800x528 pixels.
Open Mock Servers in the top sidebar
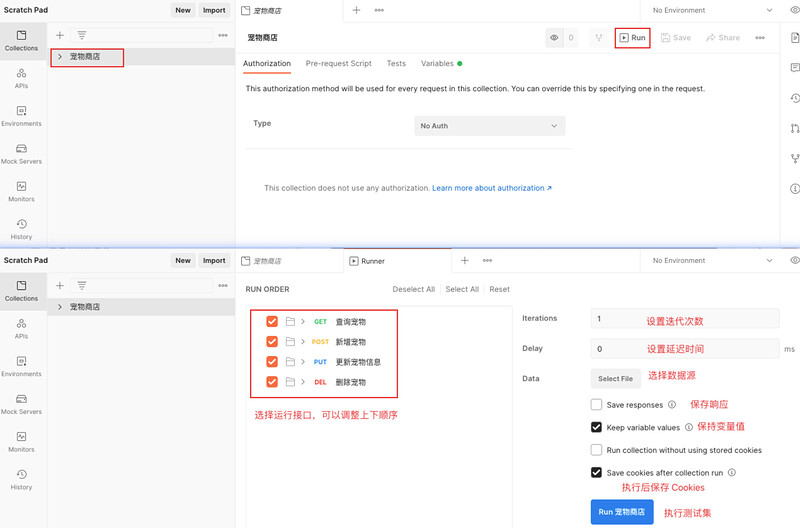coord(21,153)
